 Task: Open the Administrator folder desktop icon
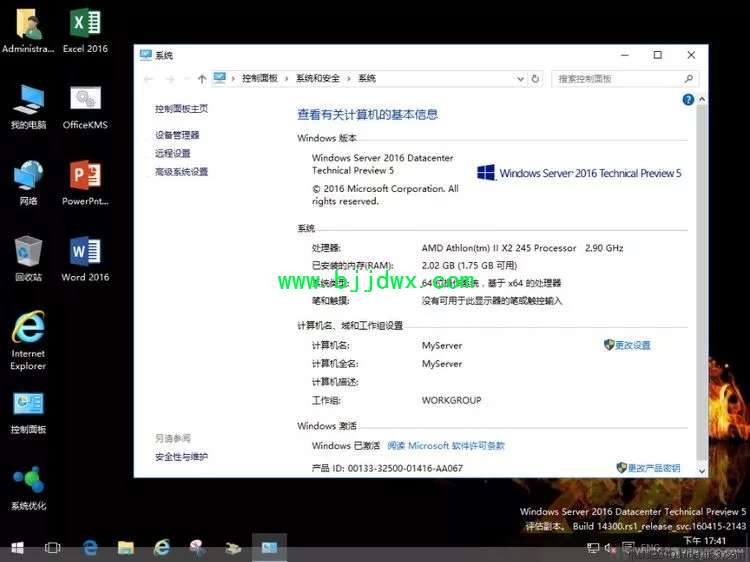click(x=28, y=30)
